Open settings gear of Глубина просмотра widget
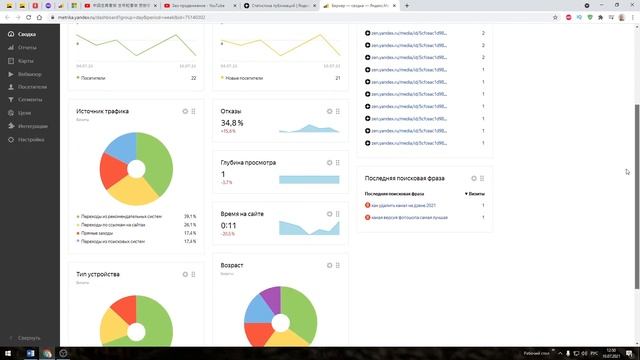640x360 pixels. [329, 162]
